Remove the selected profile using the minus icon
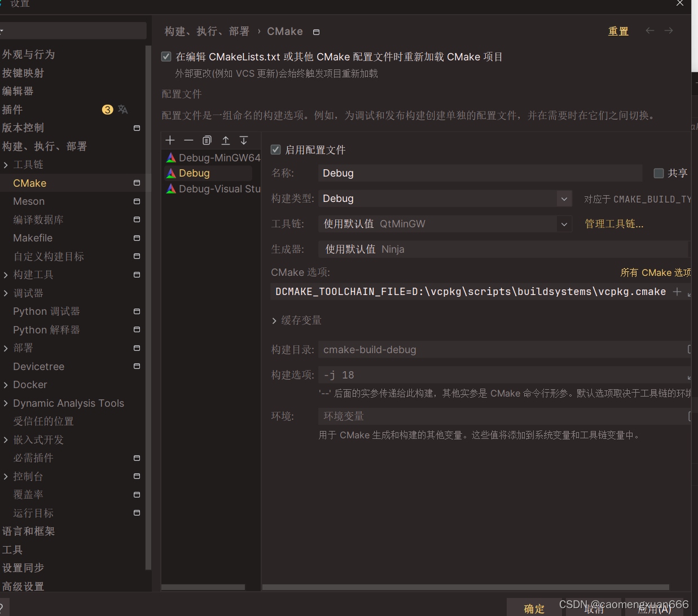This screenshot has height=616, width=698. click(x=188, y=140)
